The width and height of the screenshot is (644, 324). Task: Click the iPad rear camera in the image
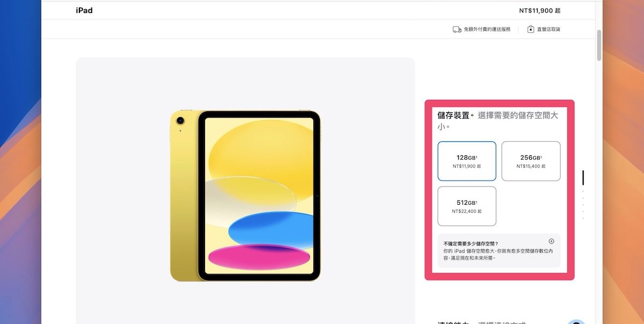point(180,120)
